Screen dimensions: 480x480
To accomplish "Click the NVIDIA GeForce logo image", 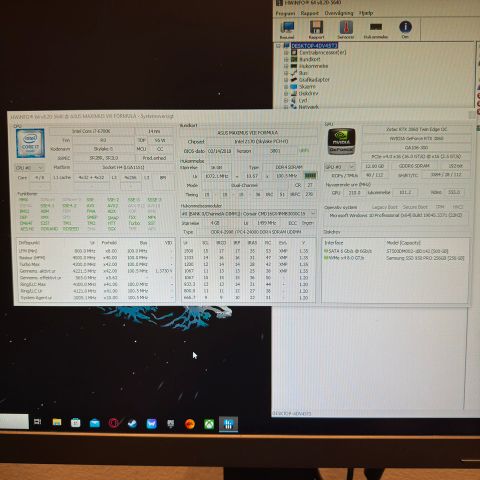I will point(341,141).
